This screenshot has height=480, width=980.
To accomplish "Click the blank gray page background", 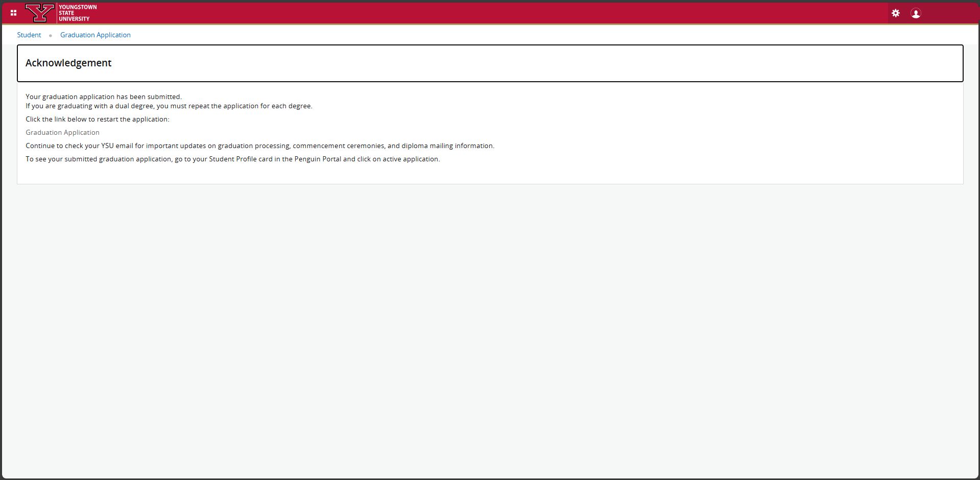I will click(490, 327).
